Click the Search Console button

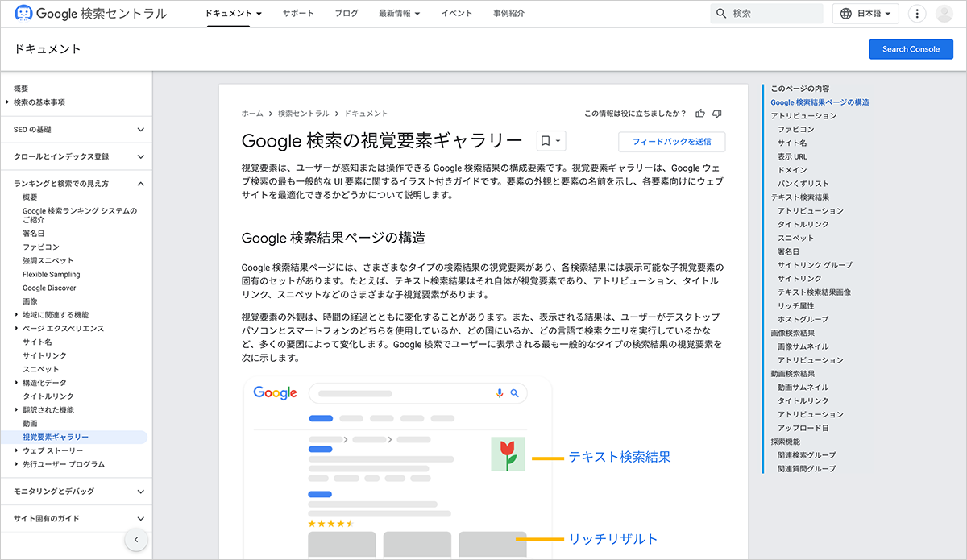[911, 49]
